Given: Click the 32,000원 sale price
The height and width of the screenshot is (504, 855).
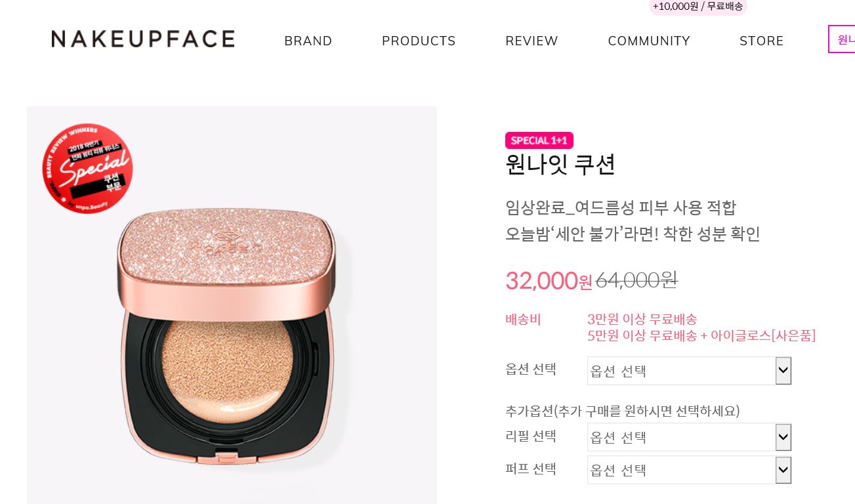Looking at the screenshot, I should [549, 281].
